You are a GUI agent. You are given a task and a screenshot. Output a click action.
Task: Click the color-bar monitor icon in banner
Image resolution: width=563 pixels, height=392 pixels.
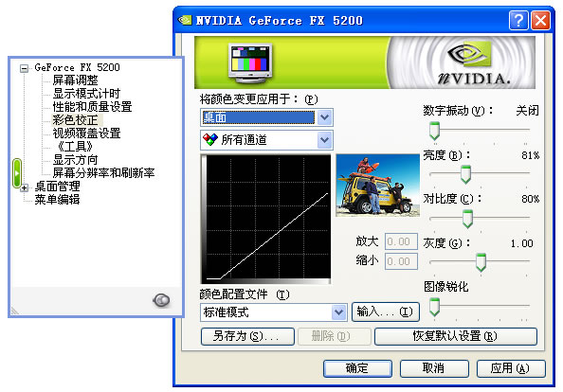pyautogui.click(x=250, y=62)
